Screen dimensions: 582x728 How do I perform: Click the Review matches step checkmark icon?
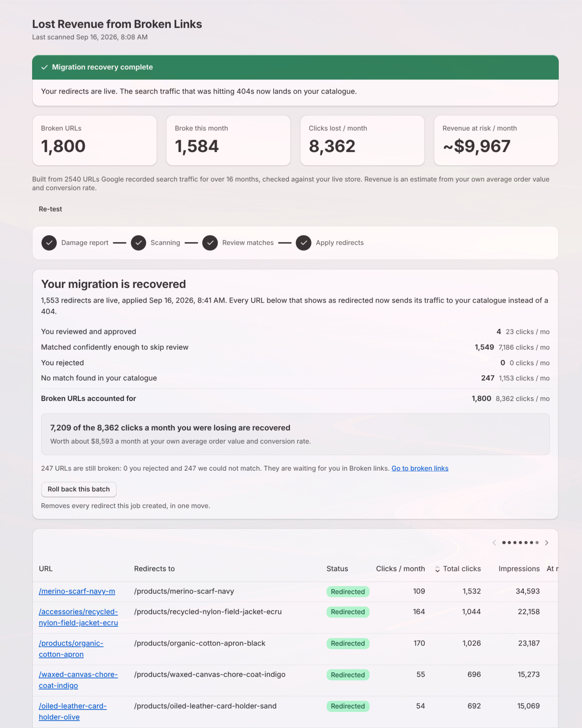(x=210, y=243)
